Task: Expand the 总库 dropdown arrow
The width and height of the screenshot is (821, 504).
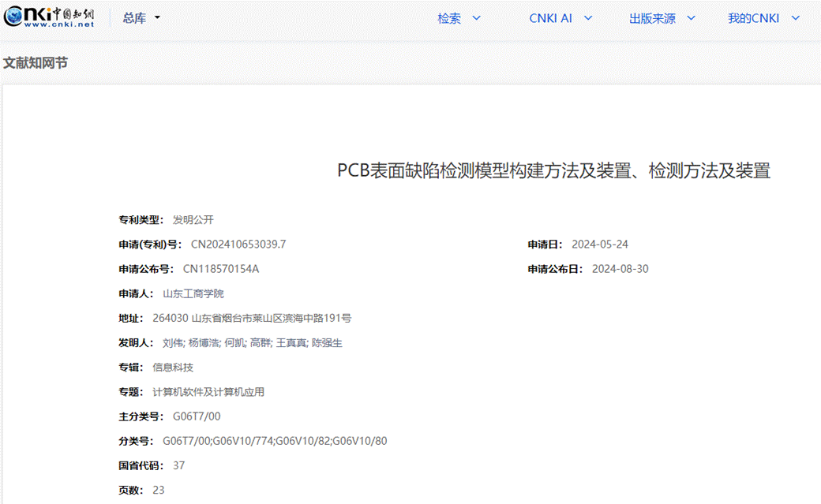Action: (x=157, y=18)
